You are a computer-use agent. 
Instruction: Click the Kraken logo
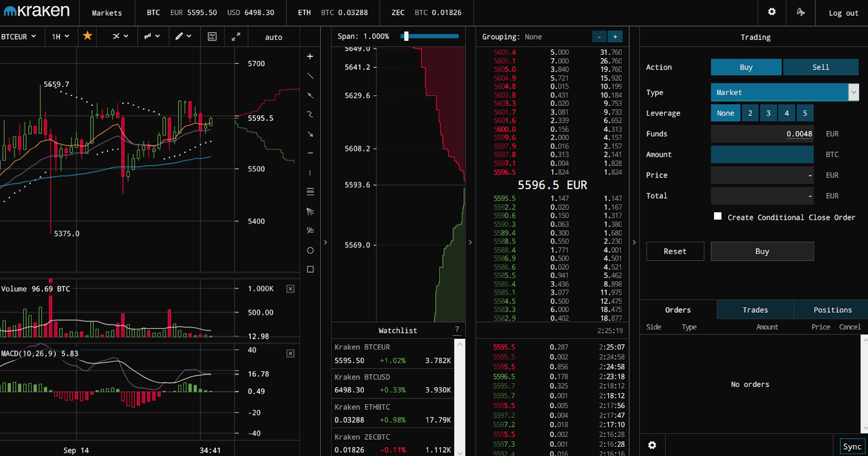(x=37, y=11)
